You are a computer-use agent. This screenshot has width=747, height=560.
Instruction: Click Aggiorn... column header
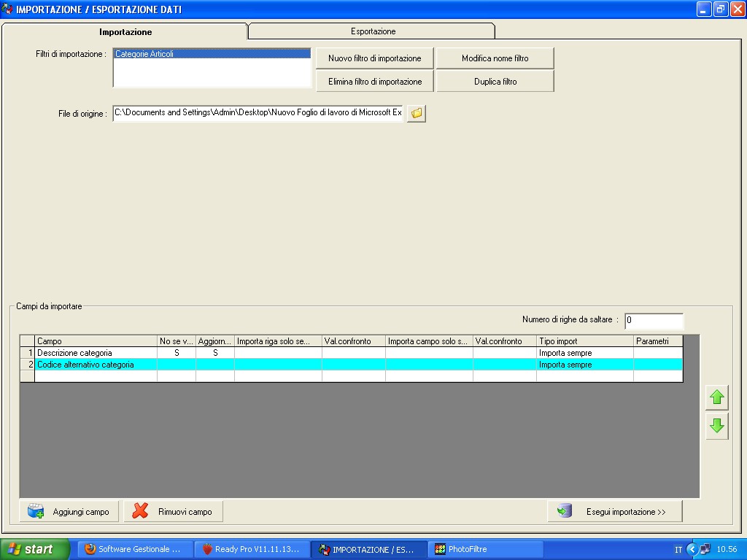[x=215, y=341]
